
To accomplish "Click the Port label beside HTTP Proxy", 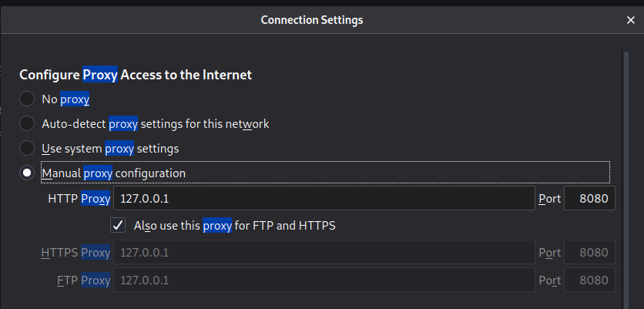I will 549,199.
